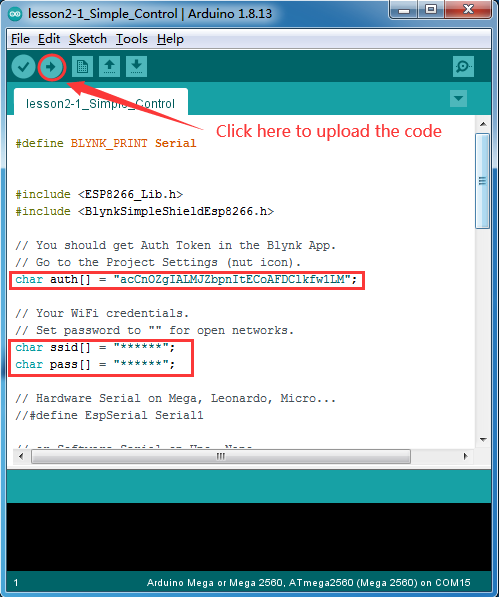The image size is (499, 597).
Task: Click the vertical scrollbar up arrow
Action: 483,124
